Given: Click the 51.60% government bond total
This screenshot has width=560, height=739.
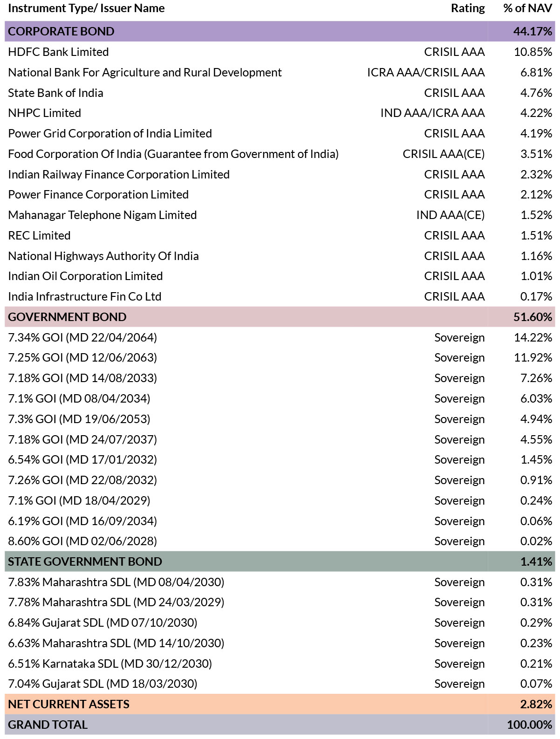Looking at the screenshot, I should [x=533, y=317].
